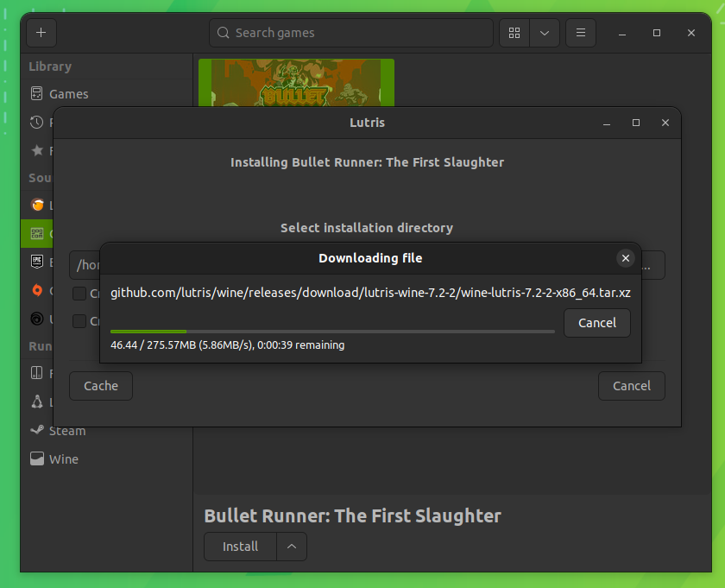Close the Downloading file dialog
The width and height of the screenshot is (725, 588).
click(x=626, y=258)
